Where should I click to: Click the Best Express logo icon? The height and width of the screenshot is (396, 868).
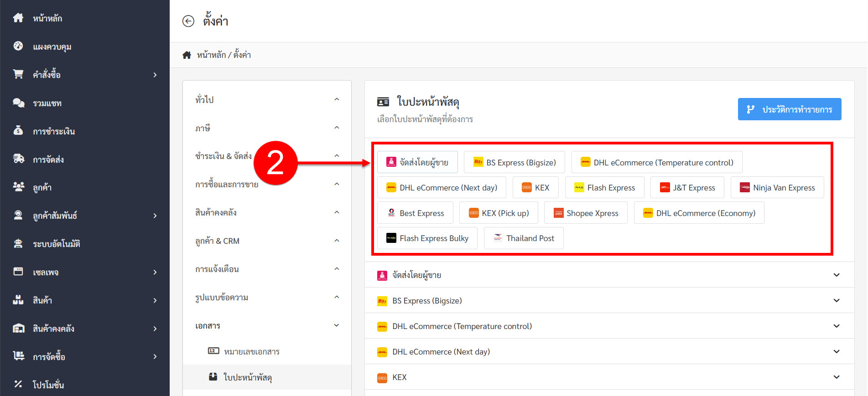[x=391, y=213]
